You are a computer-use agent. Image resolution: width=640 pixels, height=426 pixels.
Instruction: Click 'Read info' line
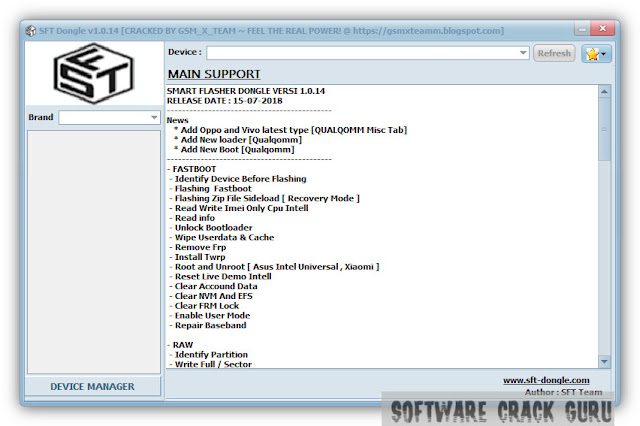[x=195, y=218]
